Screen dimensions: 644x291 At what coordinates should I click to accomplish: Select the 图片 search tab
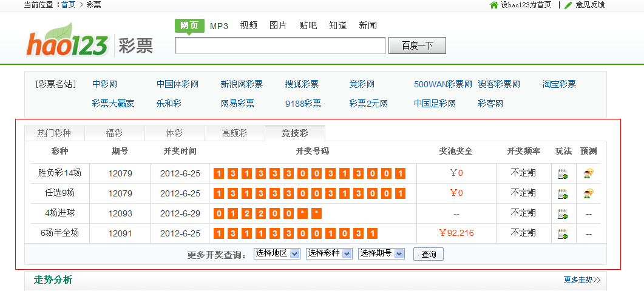click(x=278, y=25)
